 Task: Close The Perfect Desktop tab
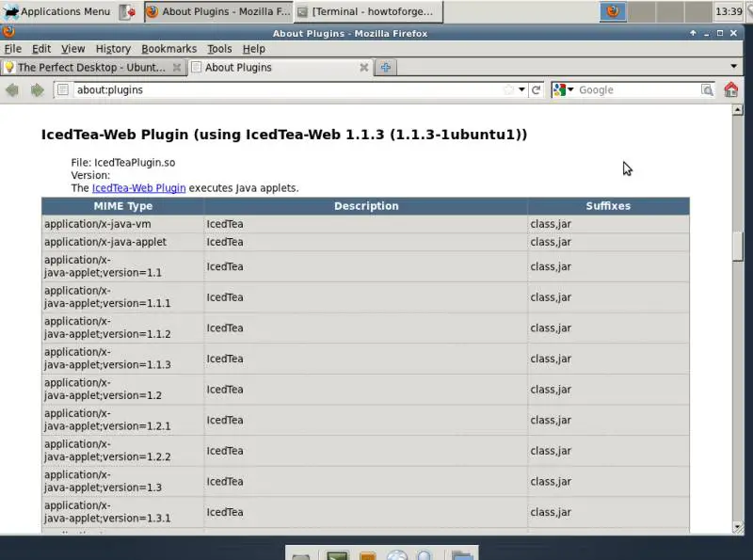(177, 67)
